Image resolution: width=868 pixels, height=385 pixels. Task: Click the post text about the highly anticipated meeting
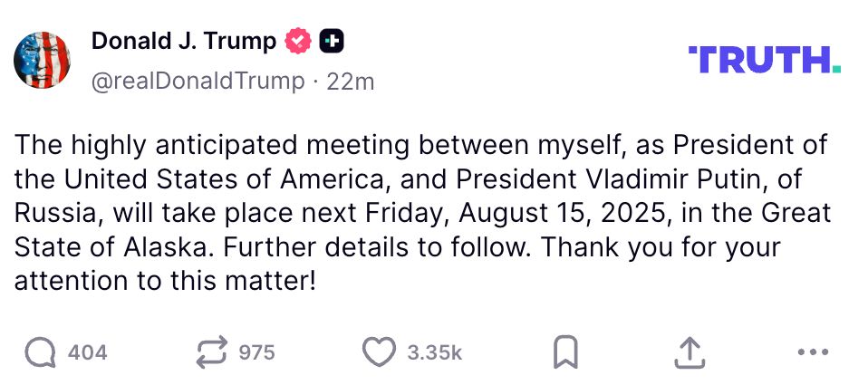point(421,145)
